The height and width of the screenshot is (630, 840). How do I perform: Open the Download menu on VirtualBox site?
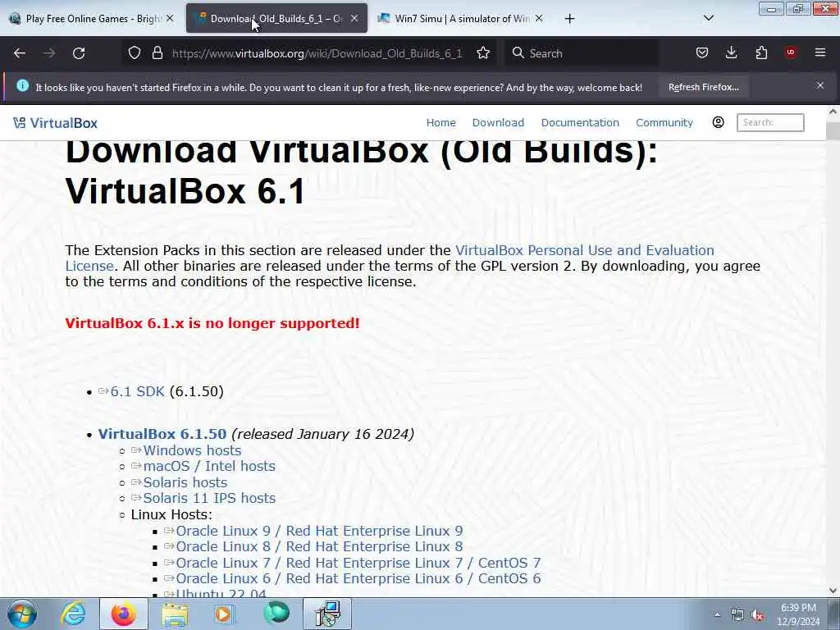click(x=498, y=123)
